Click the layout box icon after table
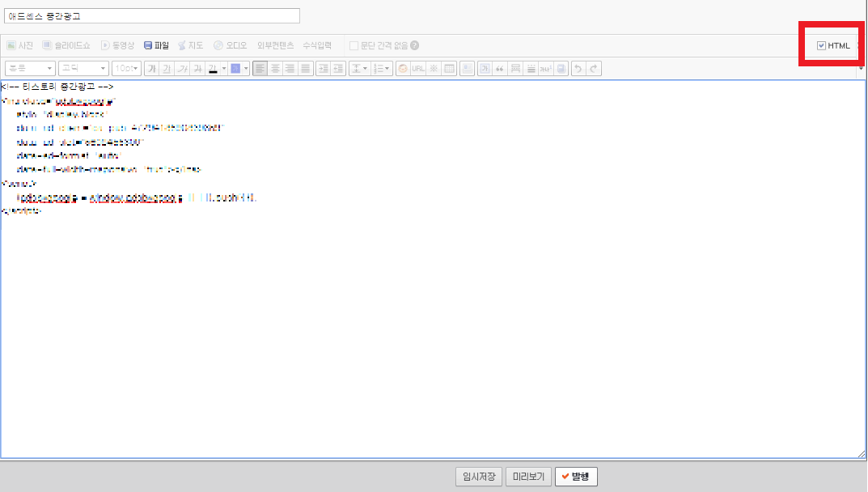Image resolution: width=868 pixels, height=492 pixels. coord(468,68)
